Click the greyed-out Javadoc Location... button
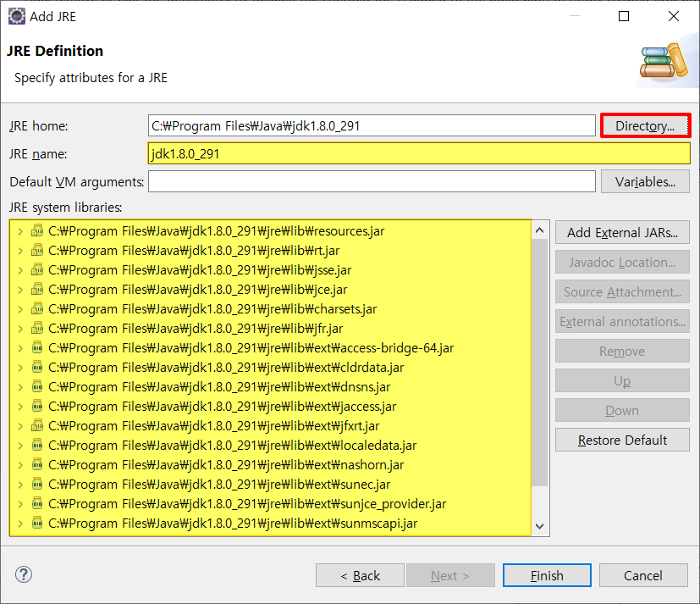The height and width of the screenshot is (604, 700). [622, 263]
